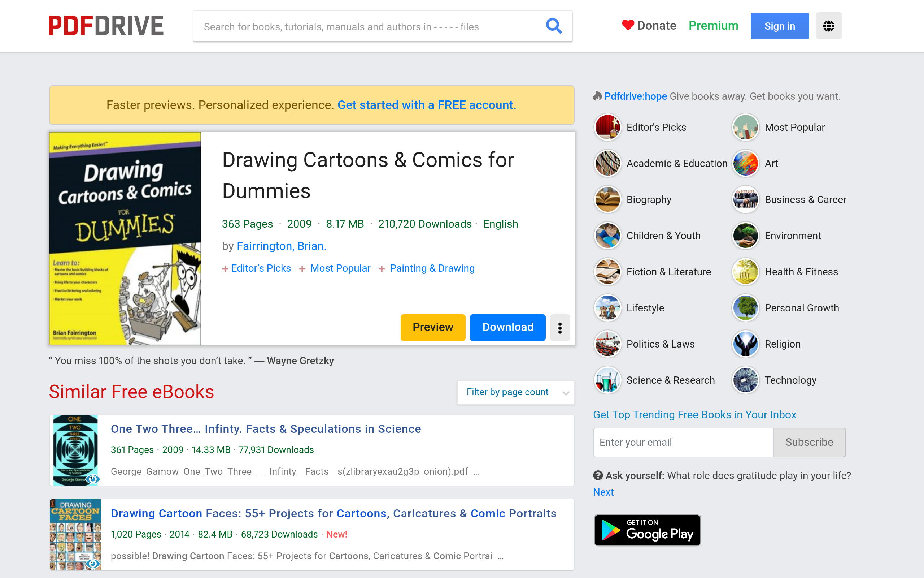
Task: Open the Donate link text
Action: coord(657,26)
